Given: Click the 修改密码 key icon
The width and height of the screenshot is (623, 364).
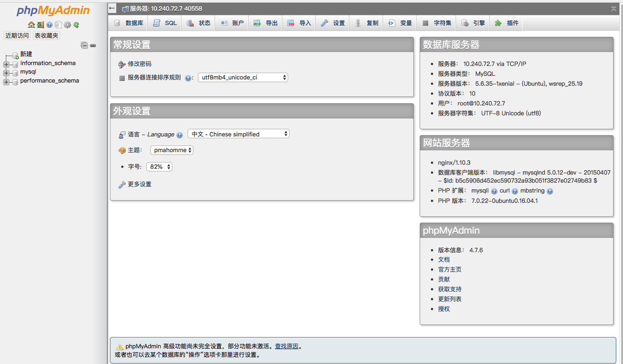Looking at the screenshot, I should click(x=122, y=65).
